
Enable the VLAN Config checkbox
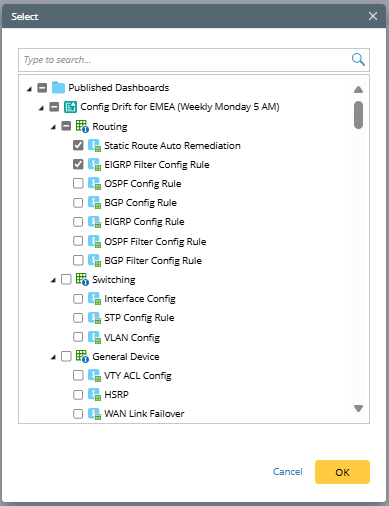point(78,337)
